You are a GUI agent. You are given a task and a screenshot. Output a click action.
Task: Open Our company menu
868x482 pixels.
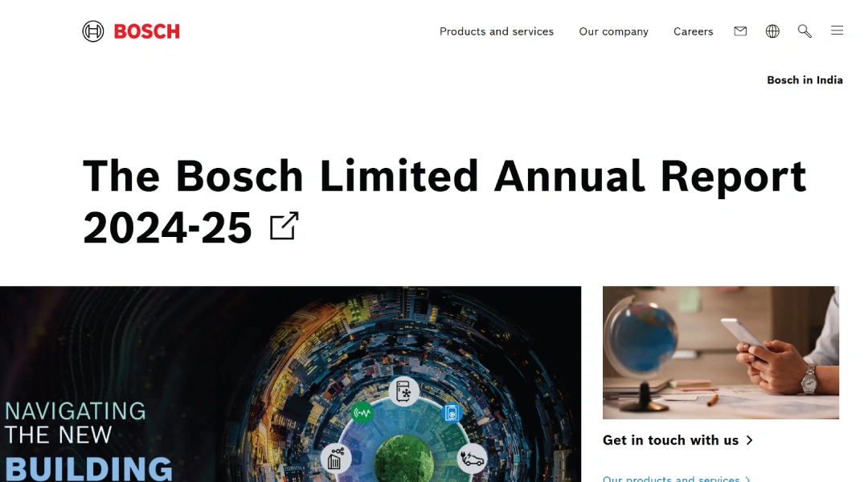pos(613,31)
